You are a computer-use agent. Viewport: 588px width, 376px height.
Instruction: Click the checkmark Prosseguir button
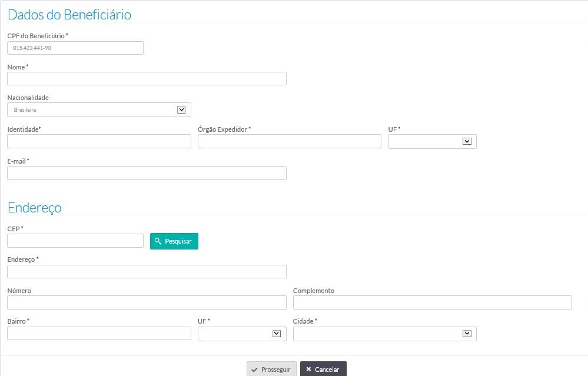pos(271,369)
